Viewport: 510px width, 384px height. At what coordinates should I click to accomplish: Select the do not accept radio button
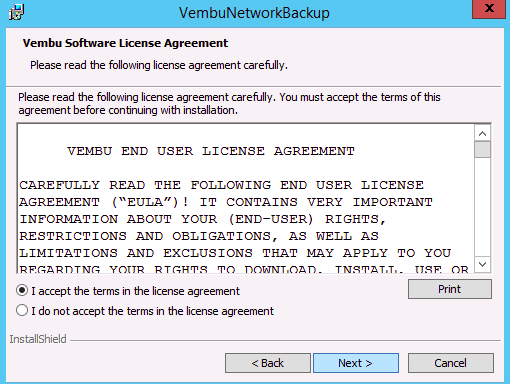click(22, 311)
